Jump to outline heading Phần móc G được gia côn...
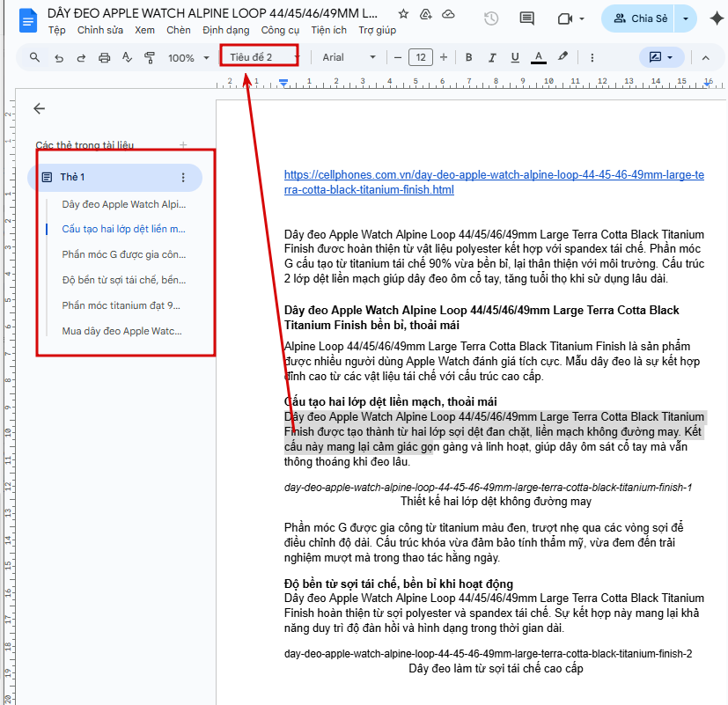728x705 pixels. (x=123, y=254)
